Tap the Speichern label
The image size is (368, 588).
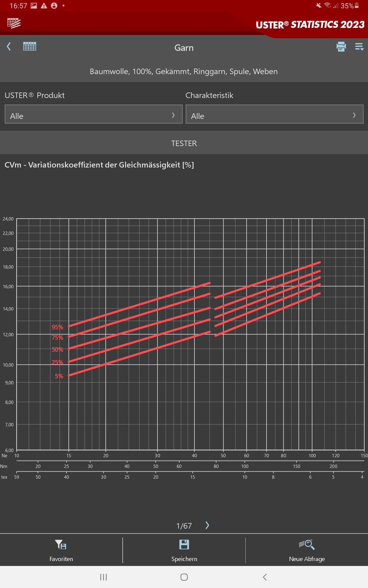point(184,559)
